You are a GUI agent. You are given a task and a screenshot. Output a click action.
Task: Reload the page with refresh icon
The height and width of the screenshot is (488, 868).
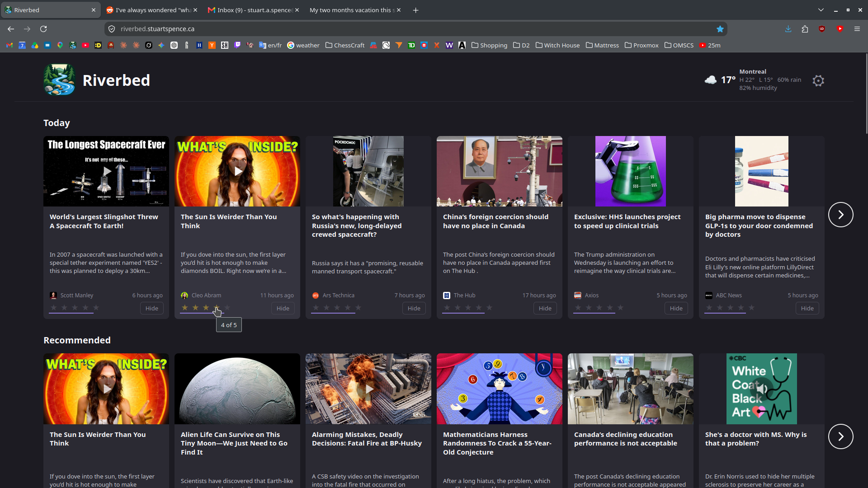43,29
